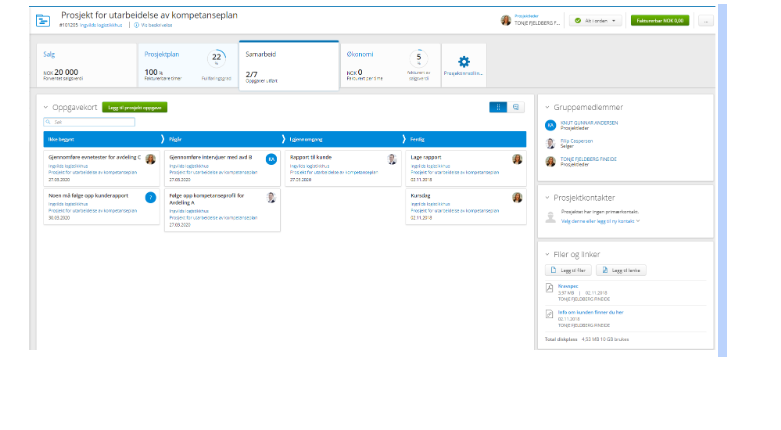Image resolution: width=781 pixels, height=430 pixels.
Task: Open 'Gjennomføre intervjuer med avd B' card title
Action: coord(211,157)
